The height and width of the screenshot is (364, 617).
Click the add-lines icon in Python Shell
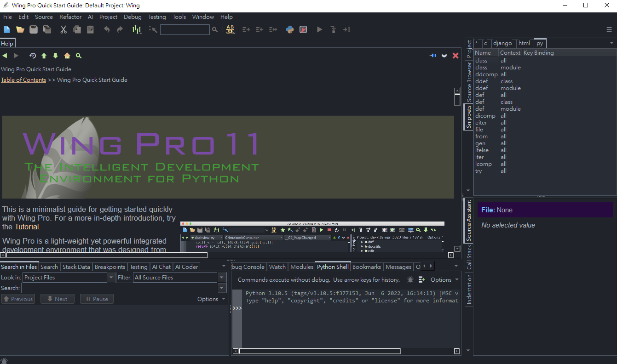[421, 279]
